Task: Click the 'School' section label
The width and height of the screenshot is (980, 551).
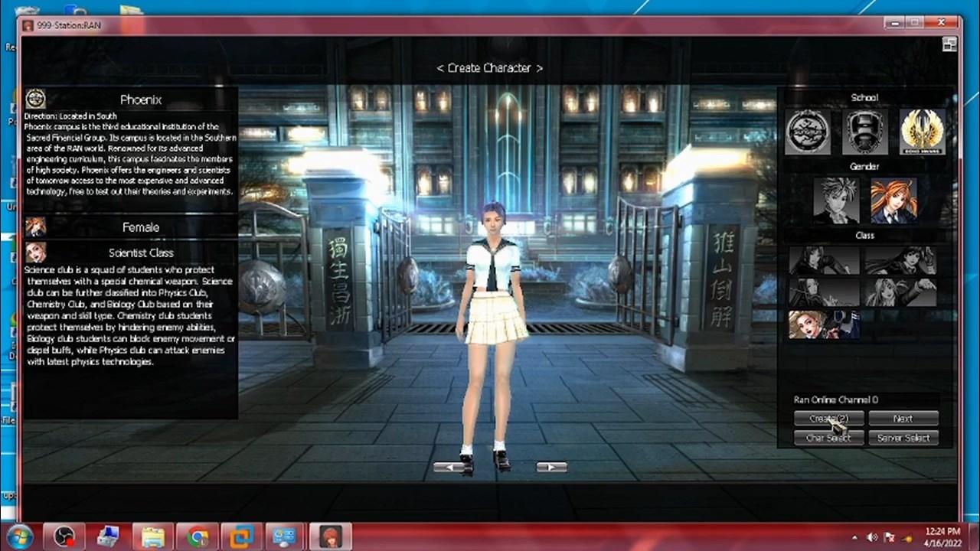Action: click(864, 98)
